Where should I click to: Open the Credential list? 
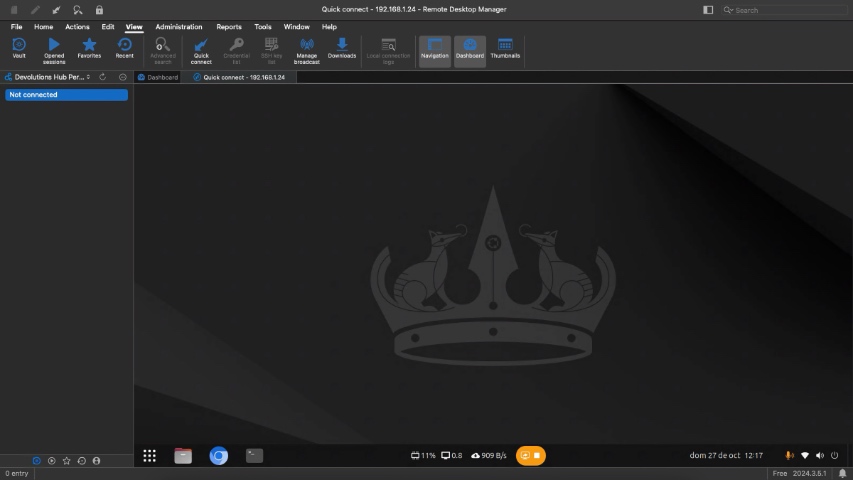[237, 51]
